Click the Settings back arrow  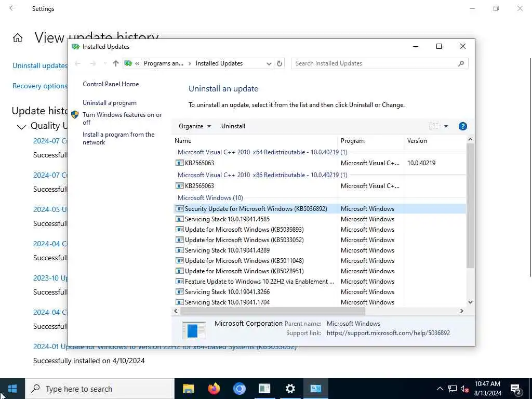(12, 8)
